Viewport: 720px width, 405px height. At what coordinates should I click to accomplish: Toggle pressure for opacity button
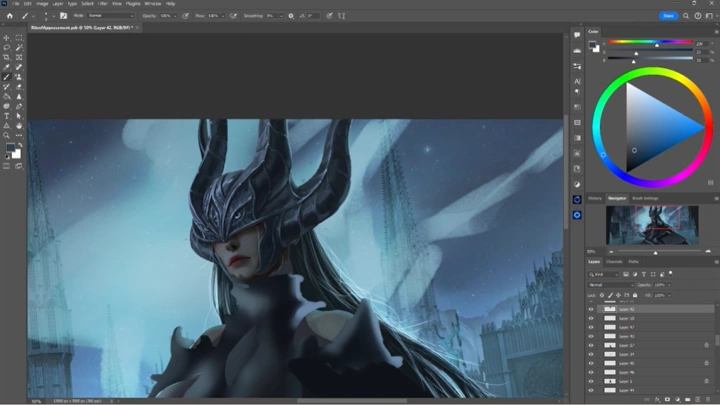(x=186, y=16)
